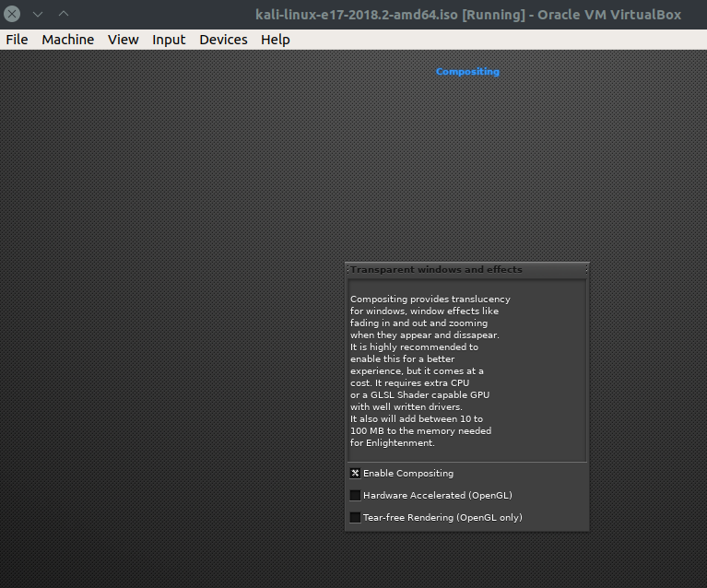Screen dimensions: 707x588
Task: Click the dotted grip left of the frame title
Action: (348, 270)
